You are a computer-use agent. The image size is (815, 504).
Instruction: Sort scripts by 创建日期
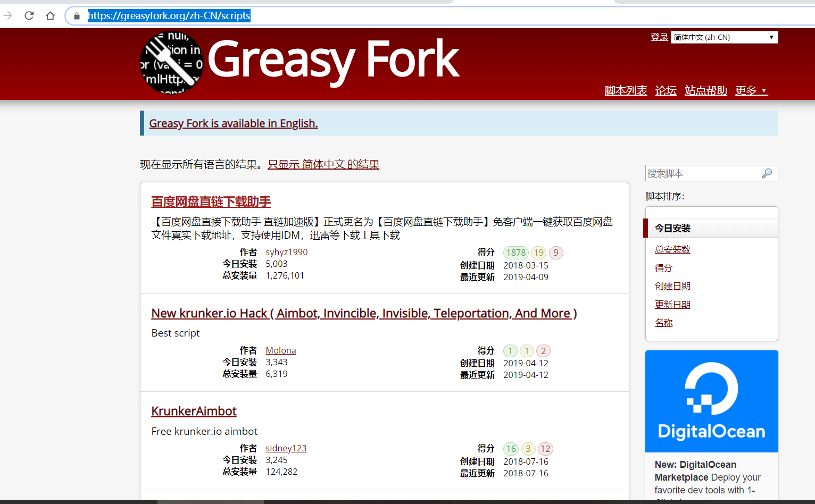(x=672, y=286)
